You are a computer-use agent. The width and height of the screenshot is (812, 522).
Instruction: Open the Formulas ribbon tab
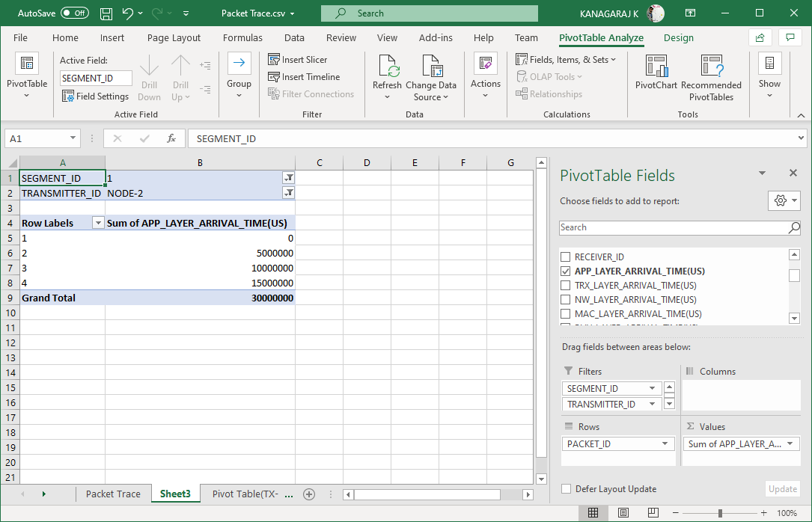(242, 37)
